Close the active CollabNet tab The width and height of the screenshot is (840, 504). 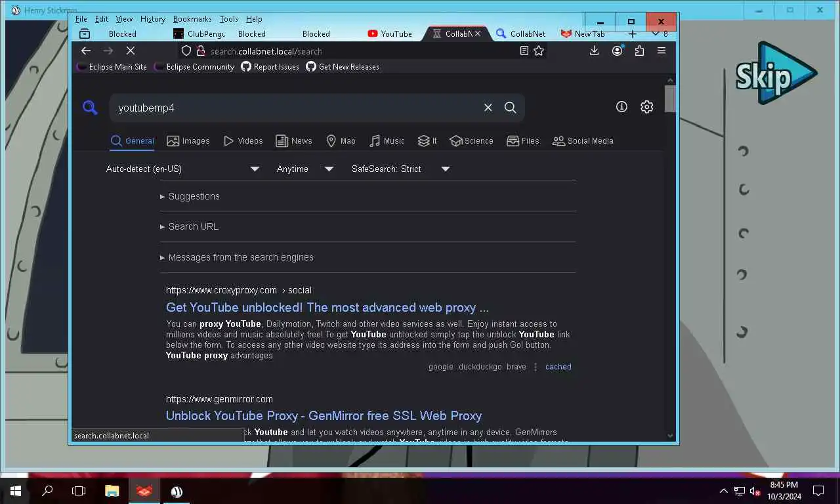(478, 33)
